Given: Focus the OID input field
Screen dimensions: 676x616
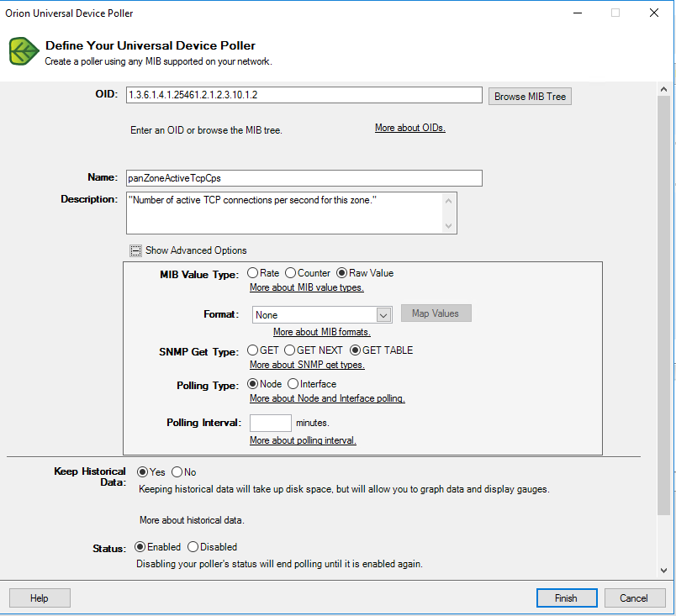Looking at the screenshot, I should point(304,95).
